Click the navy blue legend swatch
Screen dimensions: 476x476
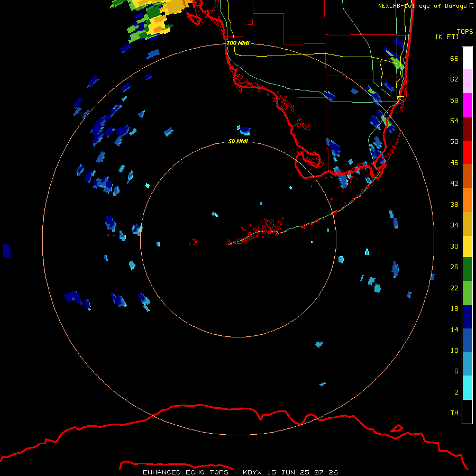tap(467, 317)
